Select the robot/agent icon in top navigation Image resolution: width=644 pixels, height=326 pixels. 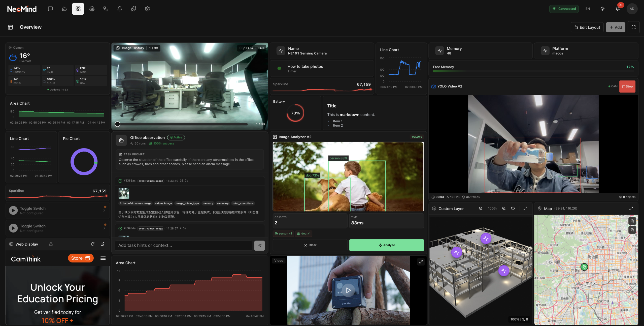(x=64, y=9)
